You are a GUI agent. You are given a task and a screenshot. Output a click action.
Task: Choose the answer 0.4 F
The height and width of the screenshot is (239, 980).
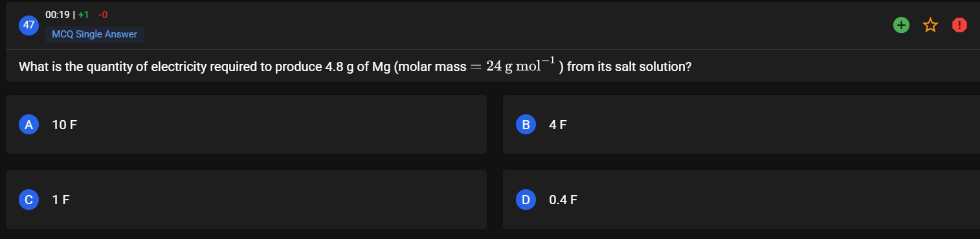pyautogui.click(x=563, y=200)
